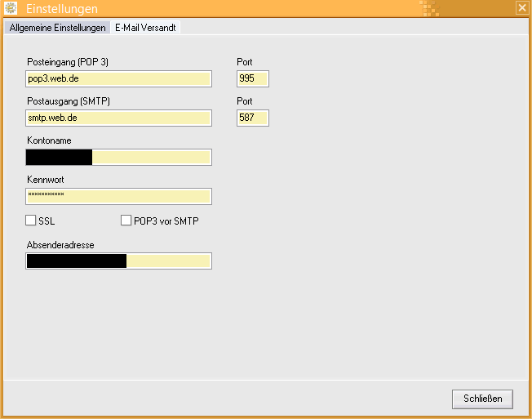
Task: Switch to the Allgemeine Einstellungen tab
Action: pos(57,28)
